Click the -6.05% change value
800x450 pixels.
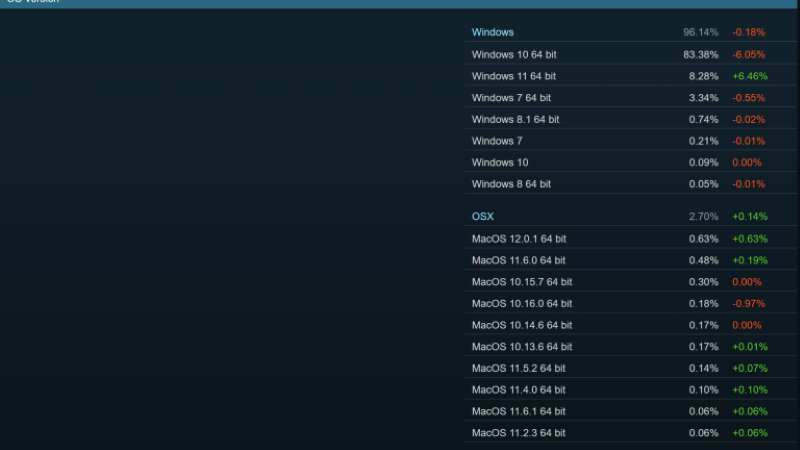point(748,55)
